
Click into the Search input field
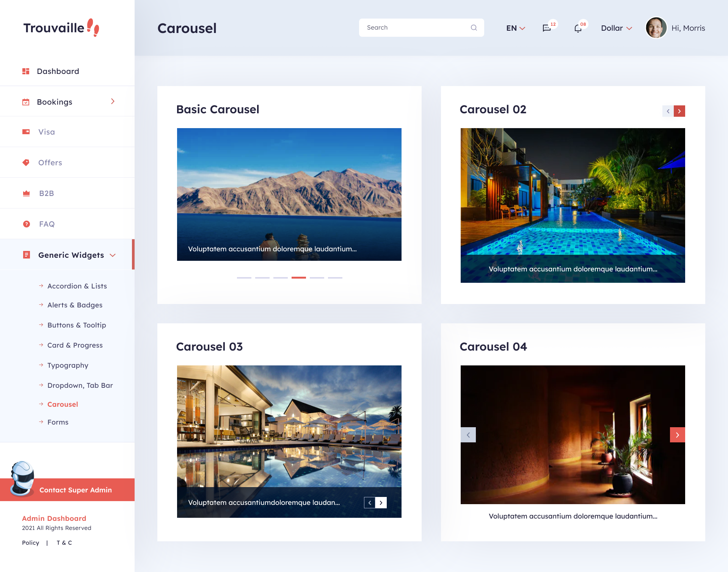pyautogui.click(x=413, y=28)
